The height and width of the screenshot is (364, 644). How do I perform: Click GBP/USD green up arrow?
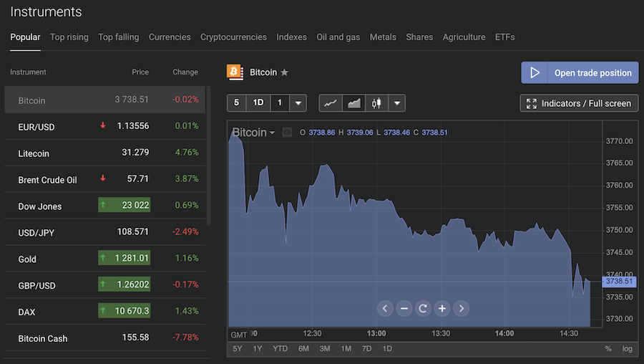point(103,284)
